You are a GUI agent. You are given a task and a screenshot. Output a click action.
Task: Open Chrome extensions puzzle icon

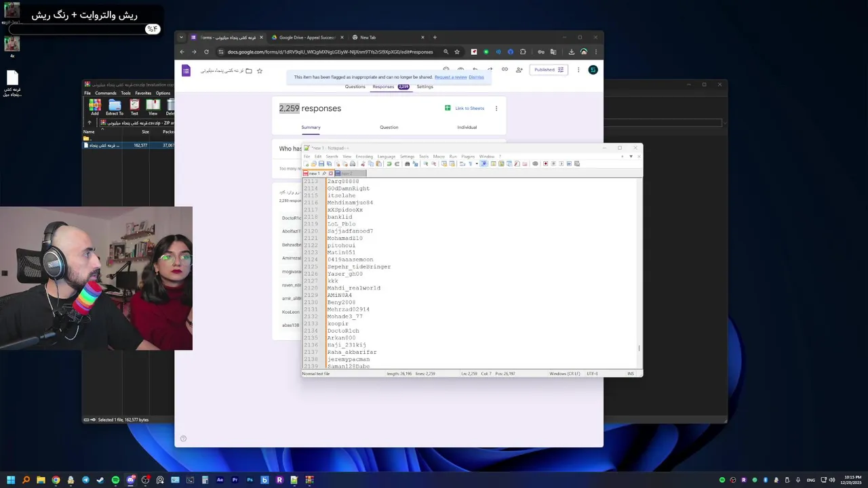pyautogui.click(x=523, y=52)
